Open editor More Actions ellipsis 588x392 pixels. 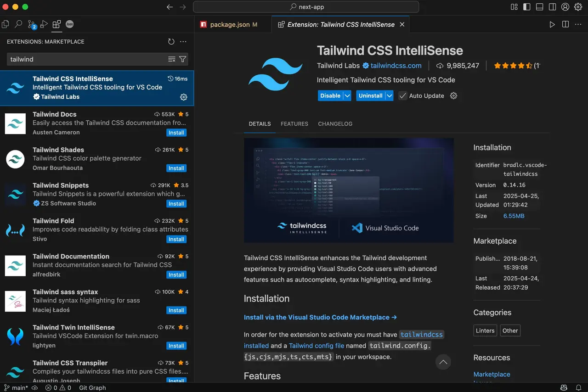pyautogui.click(x=578, y=24)
